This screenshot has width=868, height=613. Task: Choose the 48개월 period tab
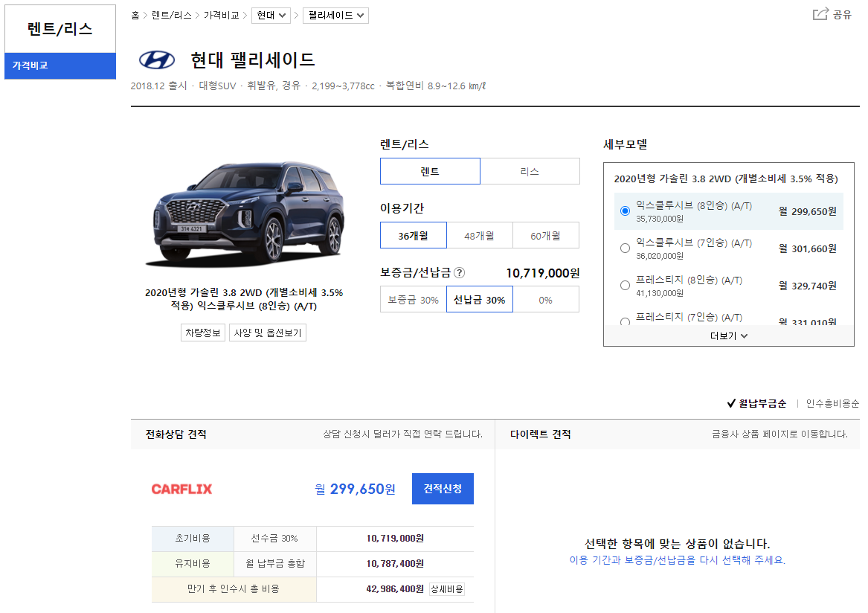coord(480,235)
